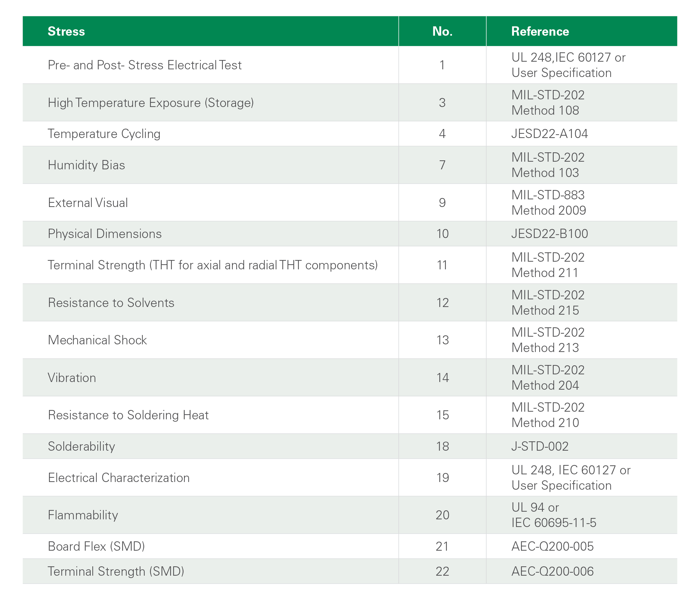The width and height of the screenshot is (700, 600).
Task: Click the AEC-Q200-005 reference
Action: click(552, 546)
